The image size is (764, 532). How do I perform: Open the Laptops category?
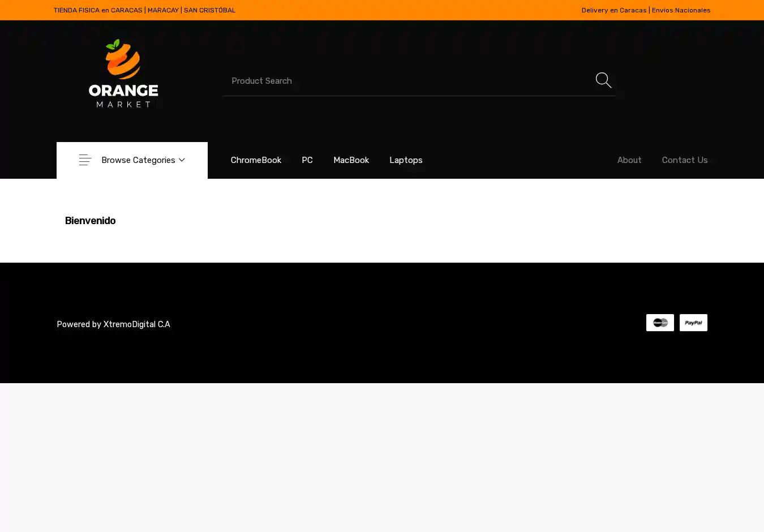pos(406,160)
